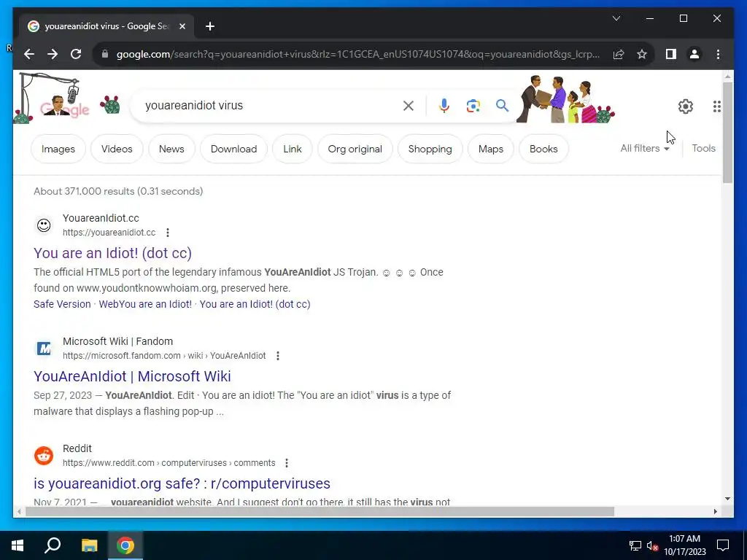This screenshot has width=747, height=560.
Task: Open more options for Reddit result
Action: [x=286, y=463]
